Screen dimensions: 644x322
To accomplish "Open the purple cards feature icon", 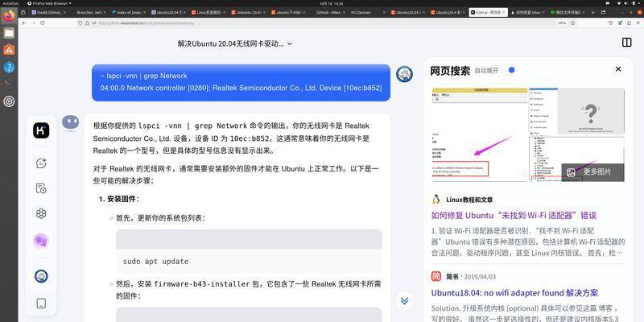I will click(41, 242).
